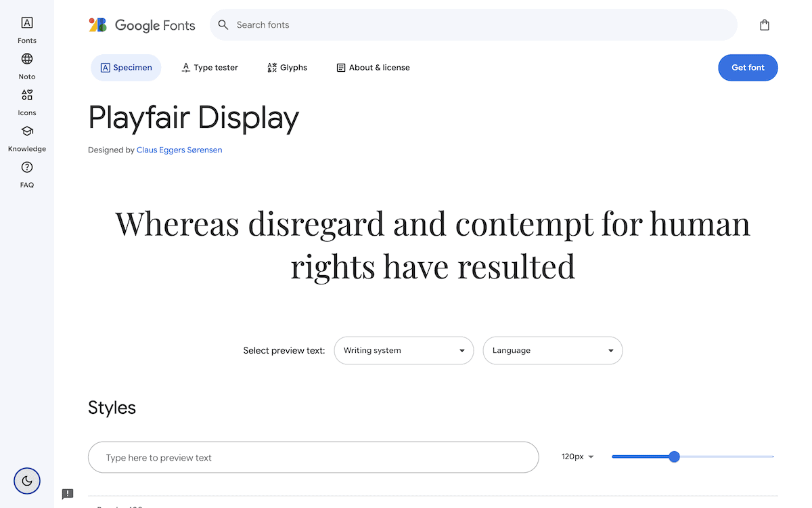Open the FAQ from the sidebar
The image size is (812, 508).
click(x=26, y=173)
